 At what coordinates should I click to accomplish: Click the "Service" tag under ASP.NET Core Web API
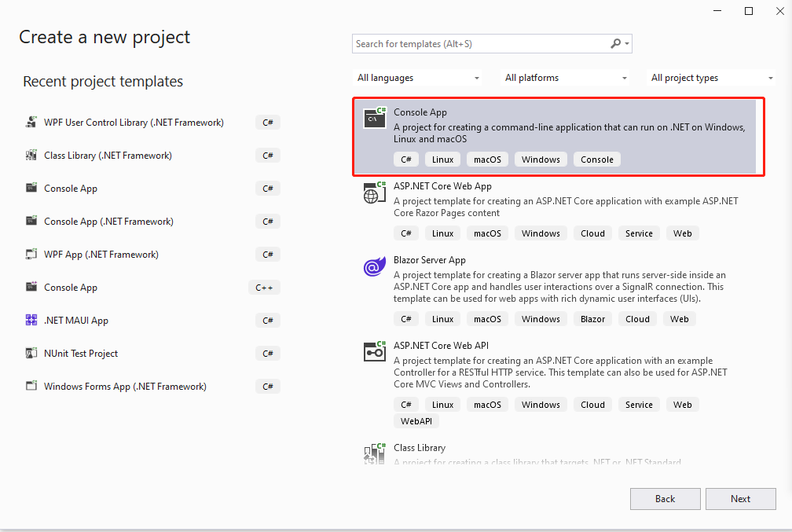(639, 405)
